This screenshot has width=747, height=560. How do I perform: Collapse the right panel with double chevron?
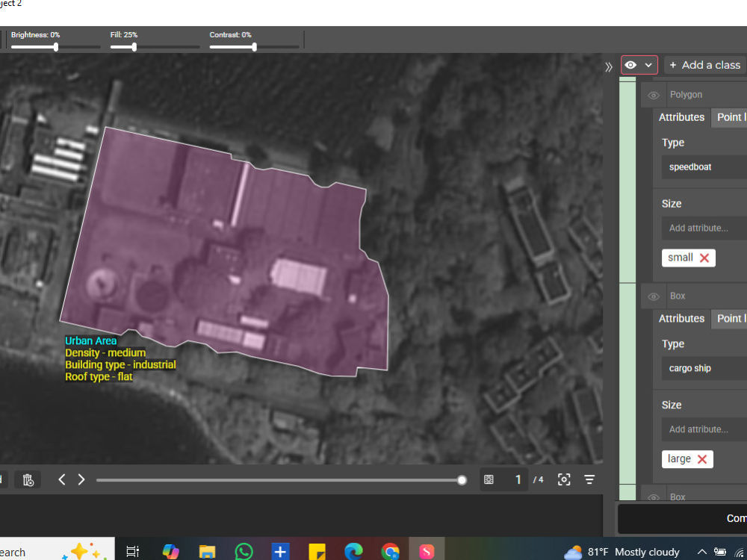tap(609, 67)
